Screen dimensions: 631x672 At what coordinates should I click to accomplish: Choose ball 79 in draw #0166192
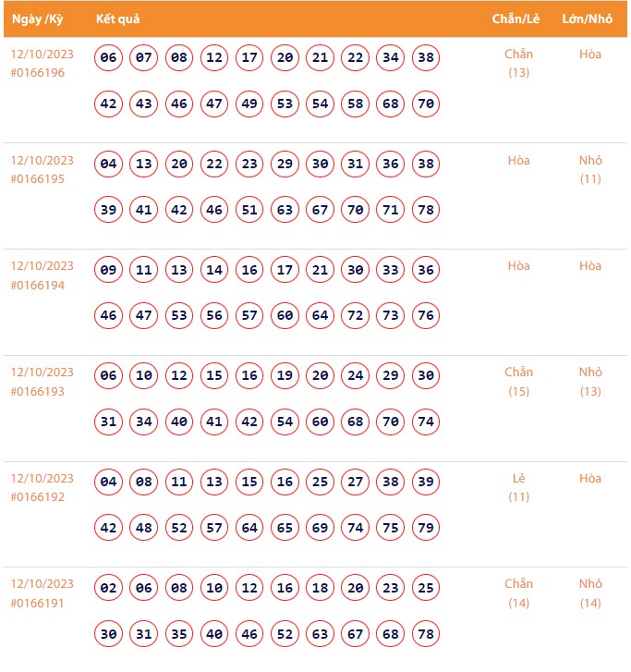(426, 529)
